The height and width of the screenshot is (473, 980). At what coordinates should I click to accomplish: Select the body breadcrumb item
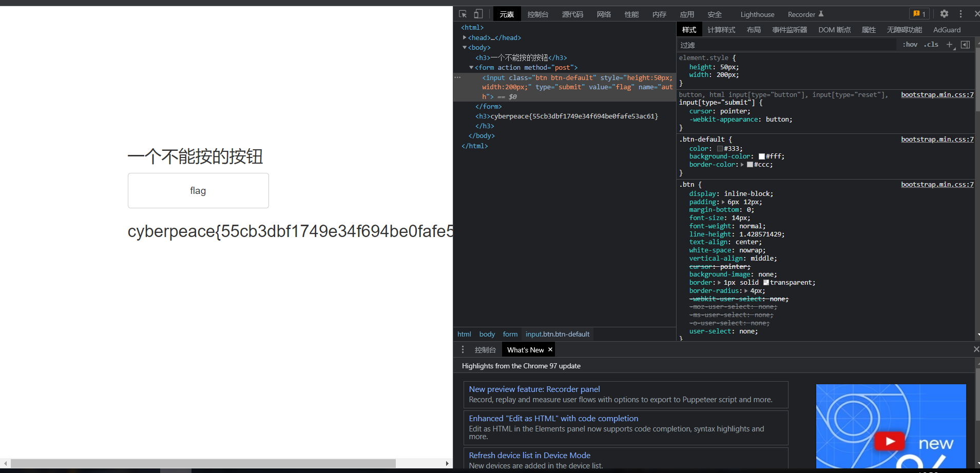tap(487, 334)
